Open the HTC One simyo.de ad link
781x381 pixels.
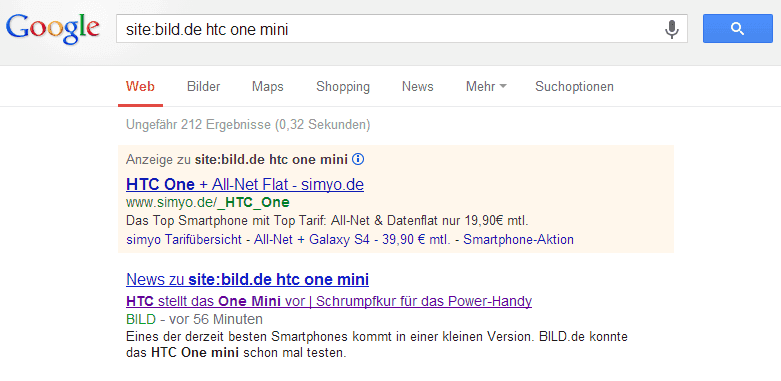(x=245, y=185)
